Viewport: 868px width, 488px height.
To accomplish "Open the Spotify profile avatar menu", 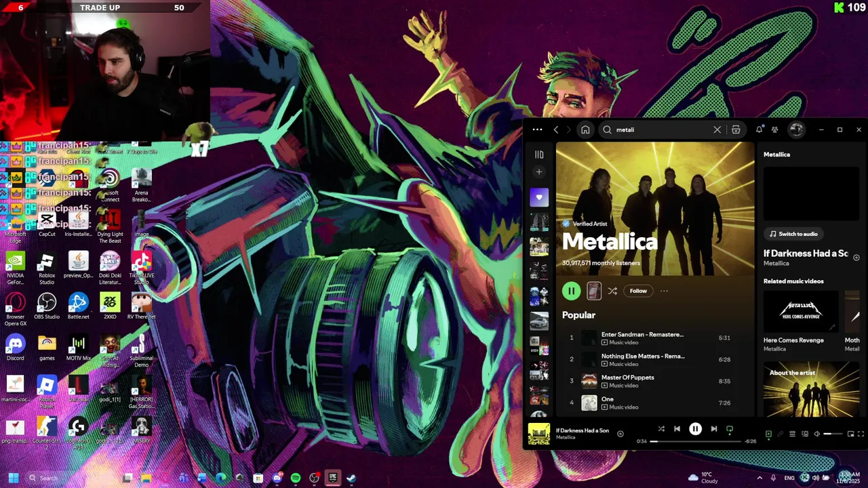I will (x=797, y=129).
